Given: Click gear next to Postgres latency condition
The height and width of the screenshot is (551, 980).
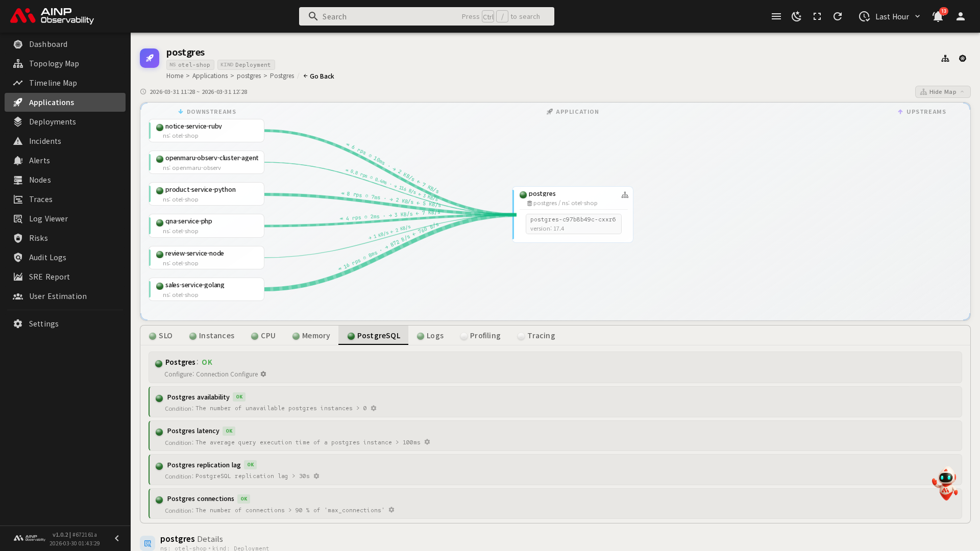Looking at the screenshot, I should [x=427, y=442].
